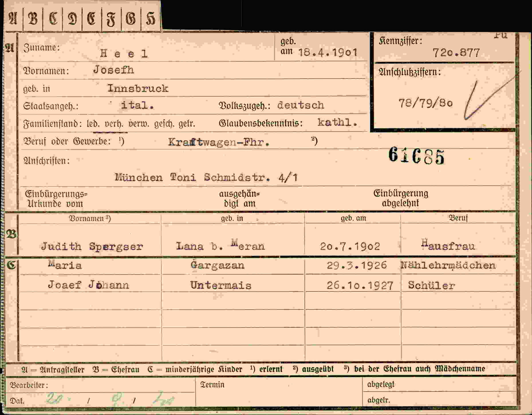The height and width of the screenshot is (415, 532).
Task: Click the 'Bearbeiter:' label
Action: 29,385
